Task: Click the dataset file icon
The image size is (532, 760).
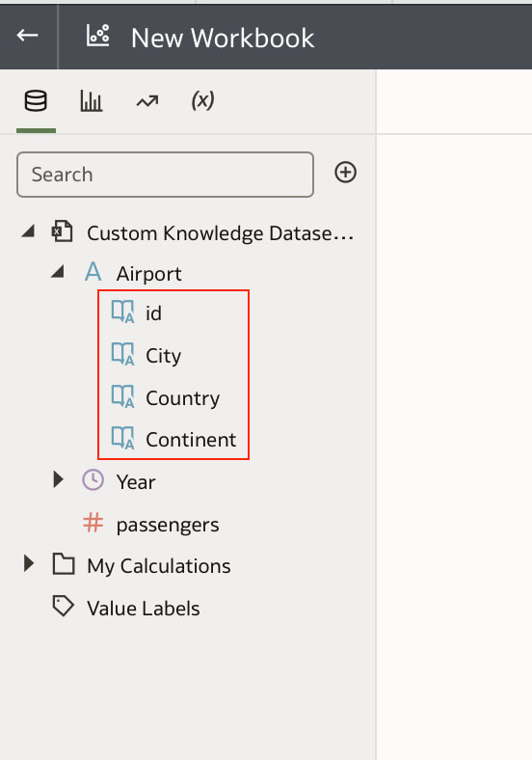Action: coord(63,231)
